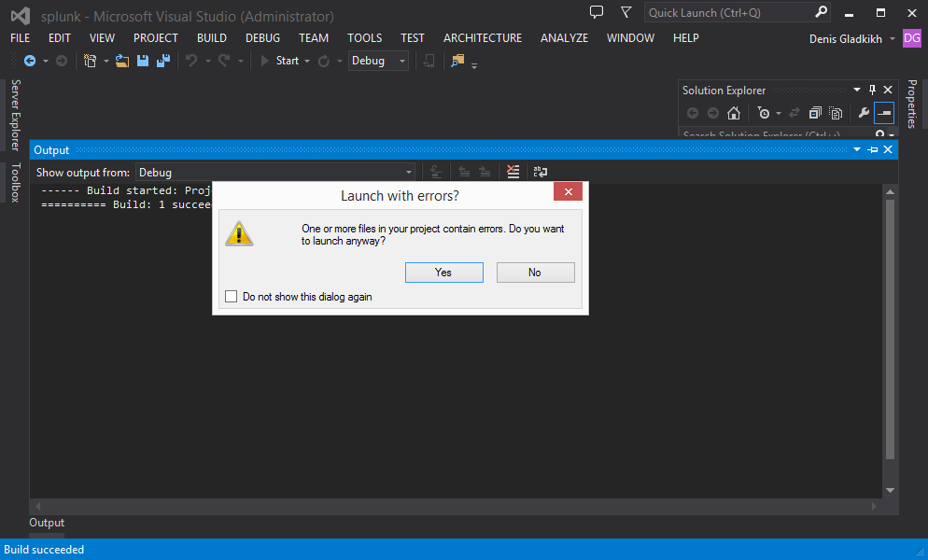
Task: Toggle auto hide pin on Output window
Action: (x=872, y=149)
